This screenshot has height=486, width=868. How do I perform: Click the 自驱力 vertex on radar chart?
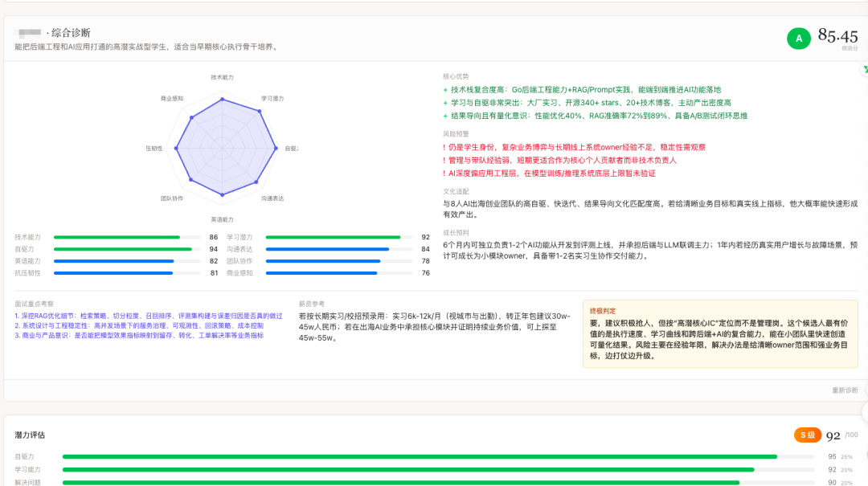point(276,148)
